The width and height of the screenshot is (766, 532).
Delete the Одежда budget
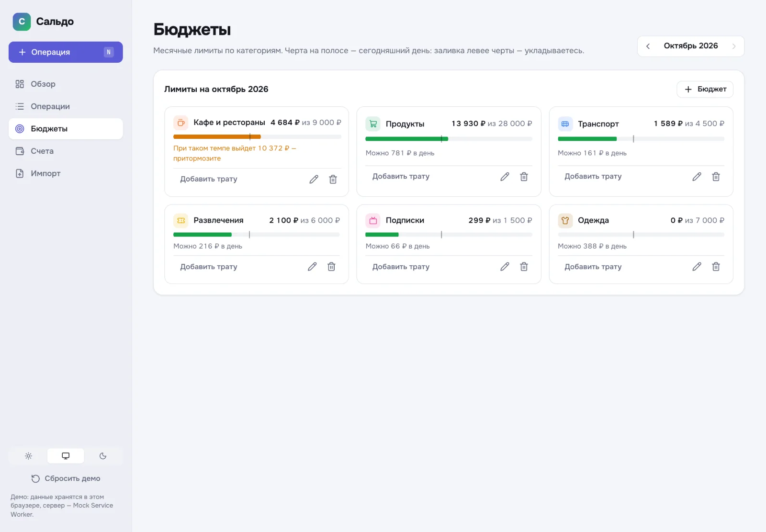716,267
